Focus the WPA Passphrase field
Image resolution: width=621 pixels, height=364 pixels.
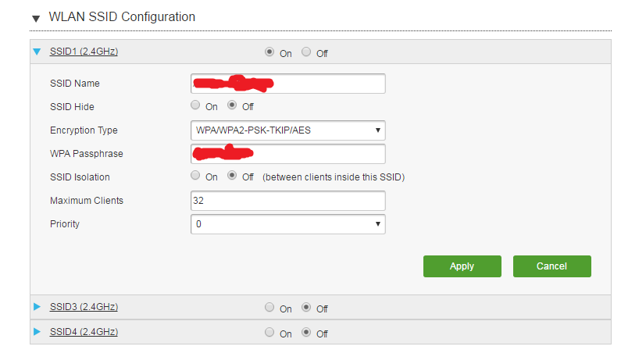tap(288, 154)
